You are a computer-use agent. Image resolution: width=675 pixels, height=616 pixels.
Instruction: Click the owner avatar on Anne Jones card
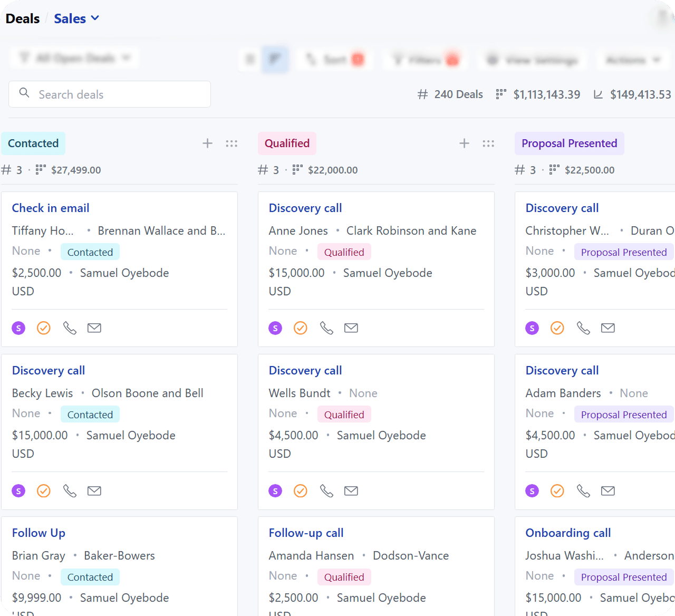(275, 328)
